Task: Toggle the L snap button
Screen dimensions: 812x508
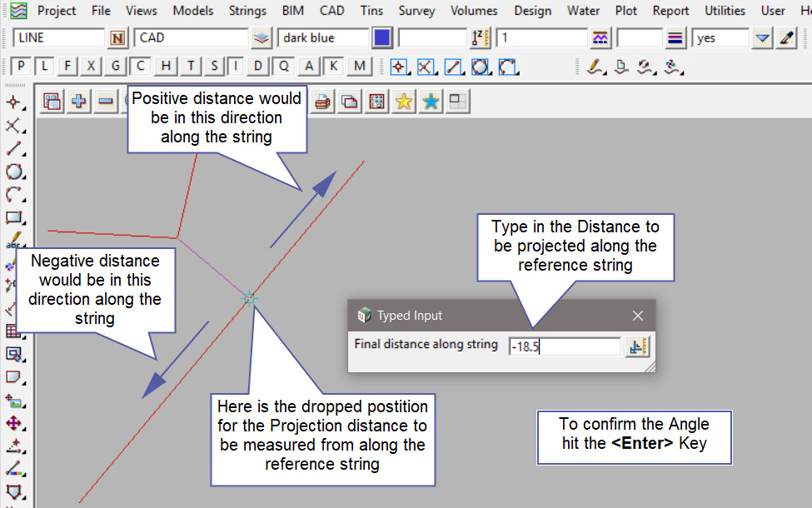Action: pos(45,67)
